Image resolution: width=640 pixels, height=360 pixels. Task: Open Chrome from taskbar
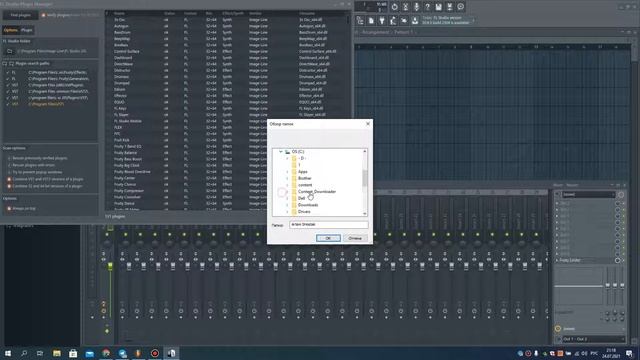click(x=106, y=353)
